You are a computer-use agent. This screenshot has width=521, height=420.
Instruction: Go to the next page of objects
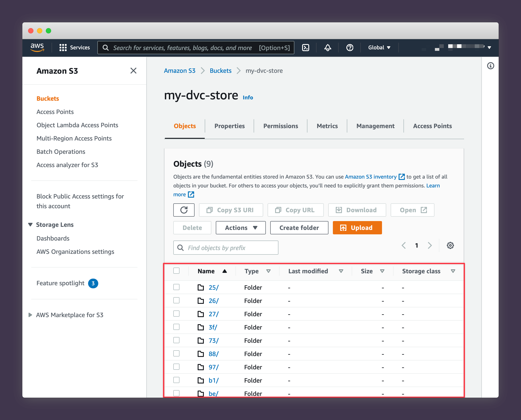coord(430,246)
